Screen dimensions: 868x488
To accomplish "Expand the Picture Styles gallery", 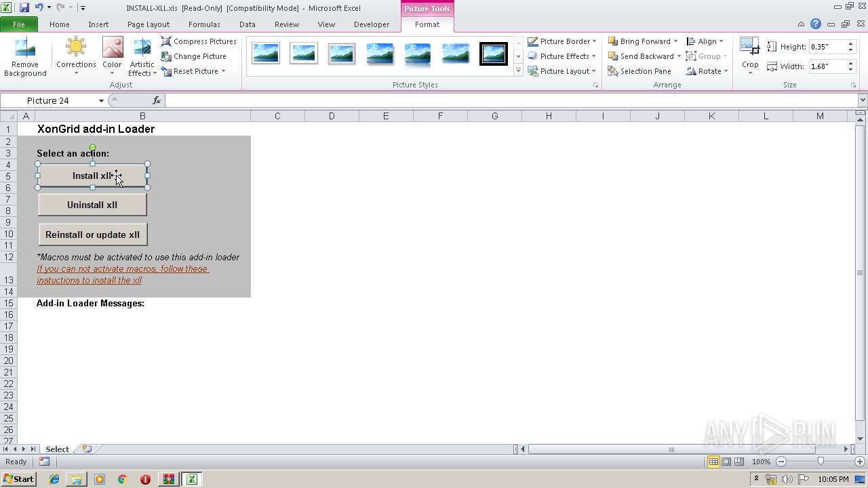I will 518,70.
